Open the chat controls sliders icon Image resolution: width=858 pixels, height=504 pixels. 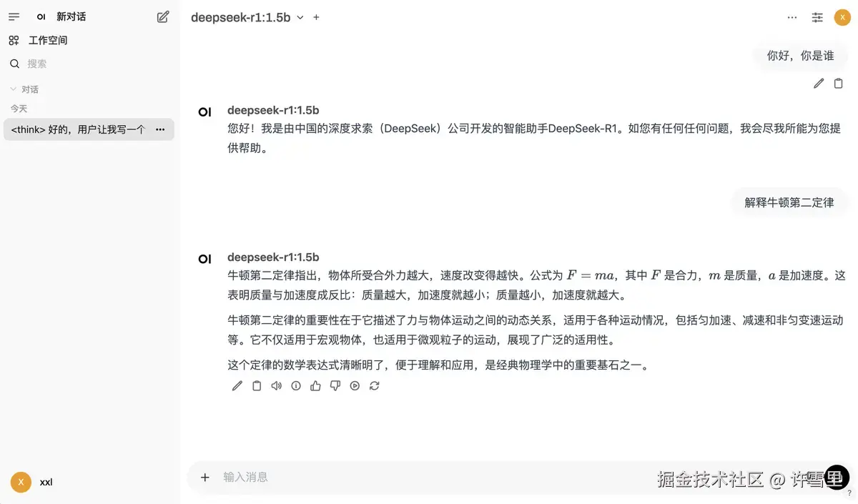click(817, 17)
